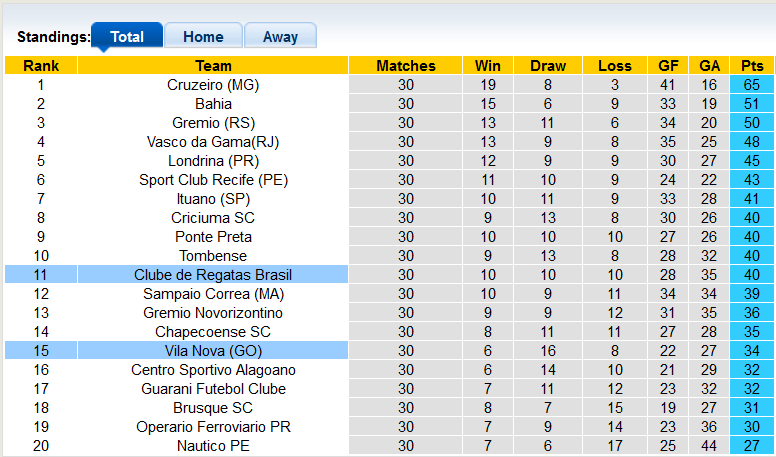
Task: Click the Bahia team name
Action: click(x=213, y=104)
